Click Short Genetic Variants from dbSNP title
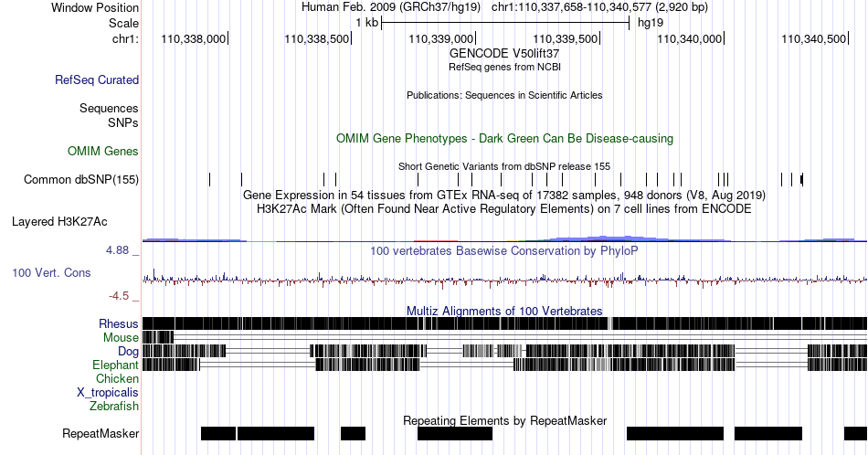 coord(504,166)
